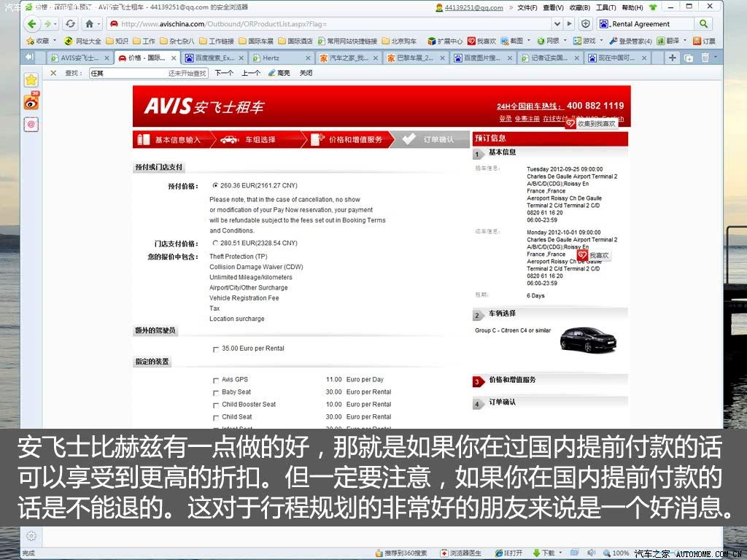Open page in IE via IE打开

[x=508, y=553]
